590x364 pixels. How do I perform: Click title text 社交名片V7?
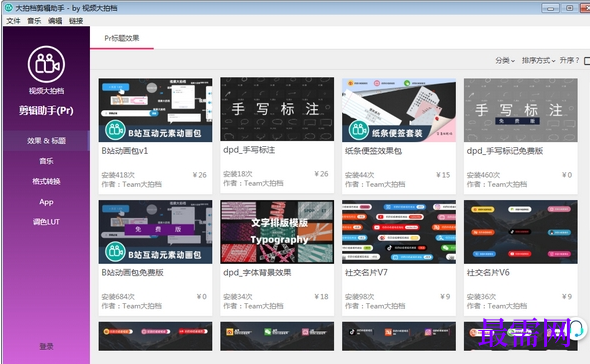coord(366,273)
